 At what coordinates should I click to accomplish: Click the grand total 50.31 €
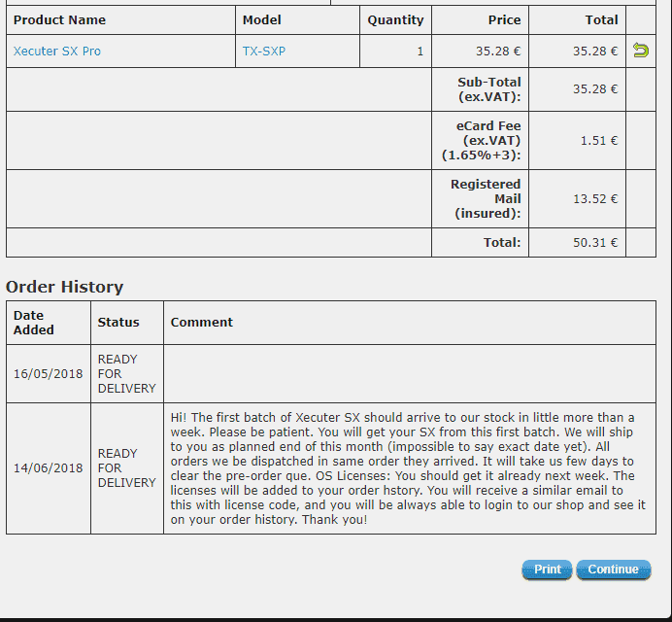(x=595, y=242)
